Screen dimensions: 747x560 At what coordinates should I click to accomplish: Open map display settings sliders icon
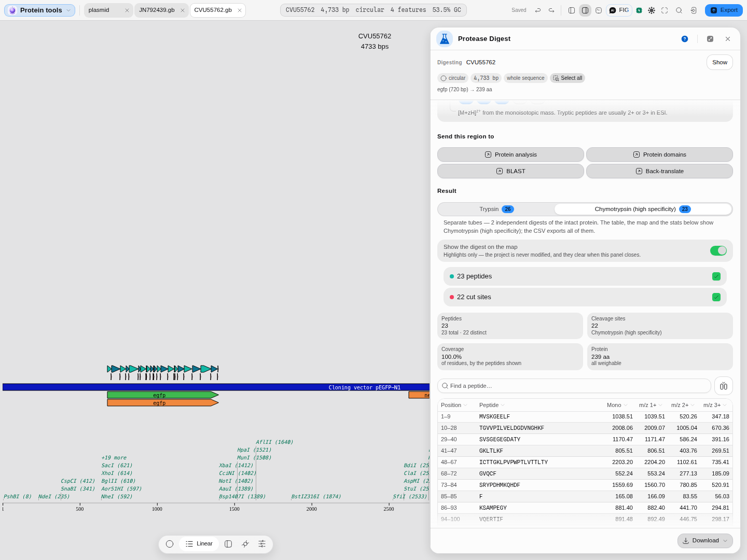click(262, 544)
